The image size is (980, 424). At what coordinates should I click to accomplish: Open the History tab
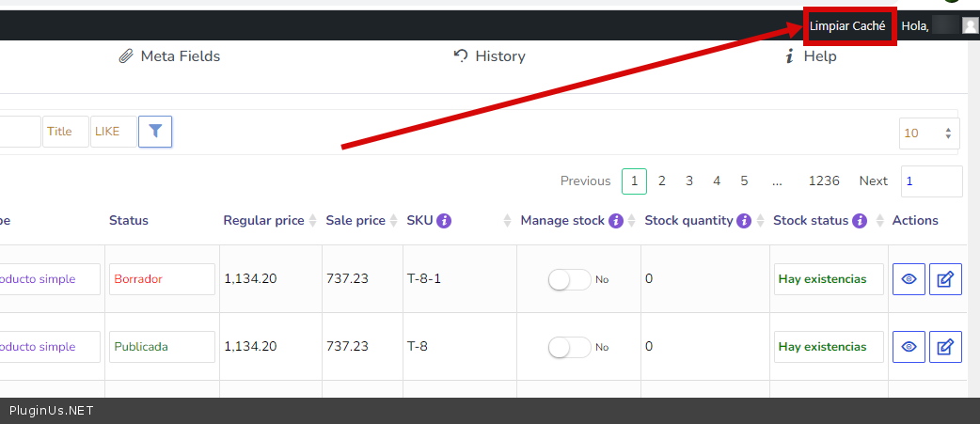[489, 56]
